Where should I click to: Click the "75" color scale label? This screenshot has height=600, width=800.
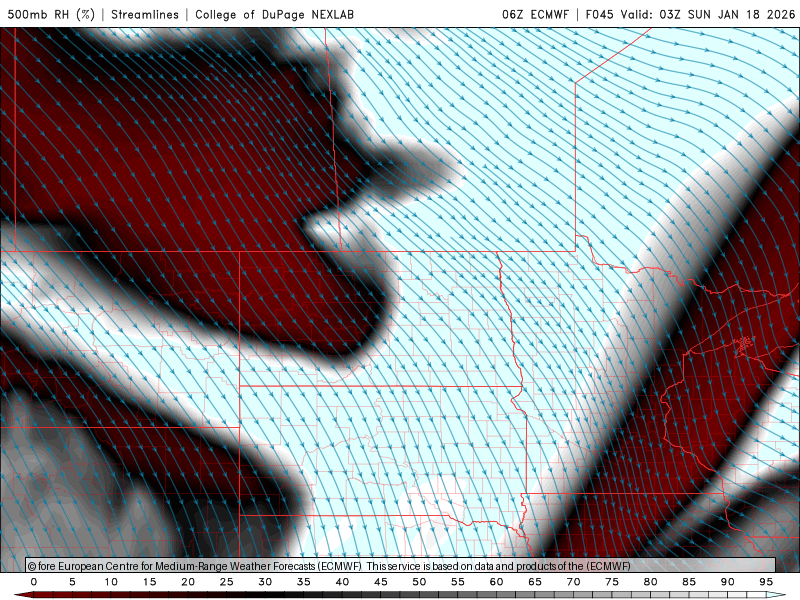612,582
